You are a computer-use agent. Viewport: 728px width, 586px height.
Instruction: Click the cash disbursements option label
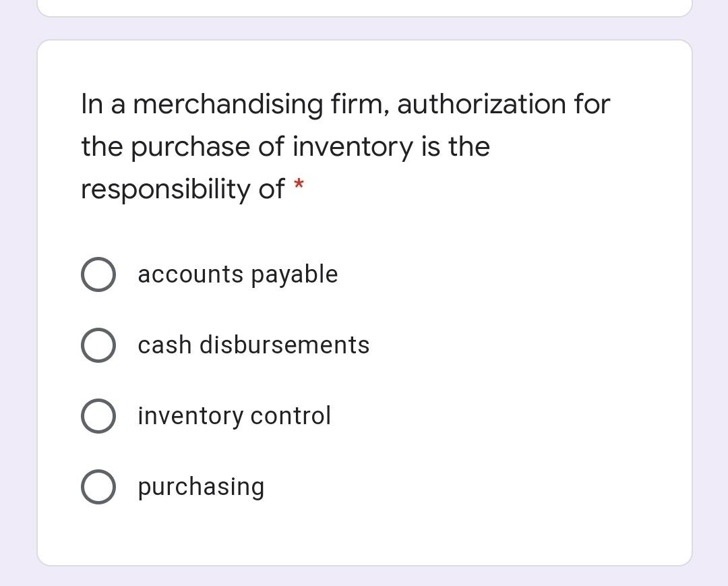[x=253, y=345]
